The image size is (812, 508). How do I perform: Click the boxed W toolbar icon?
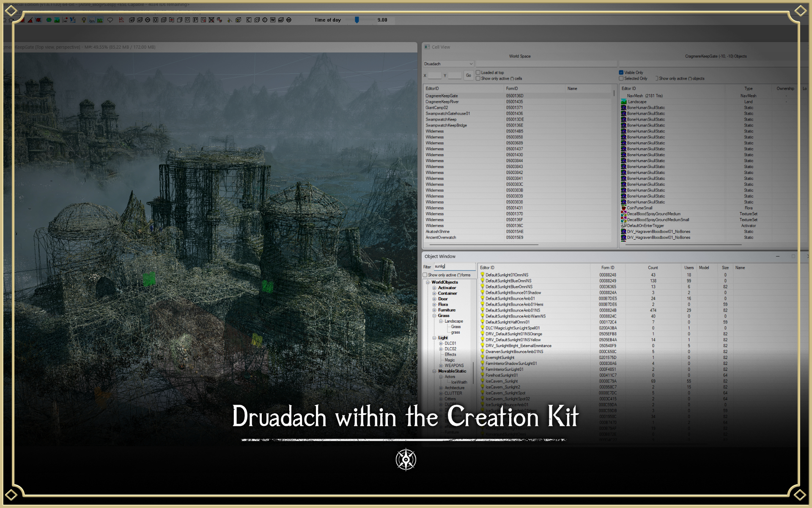(x=273, y=20)
